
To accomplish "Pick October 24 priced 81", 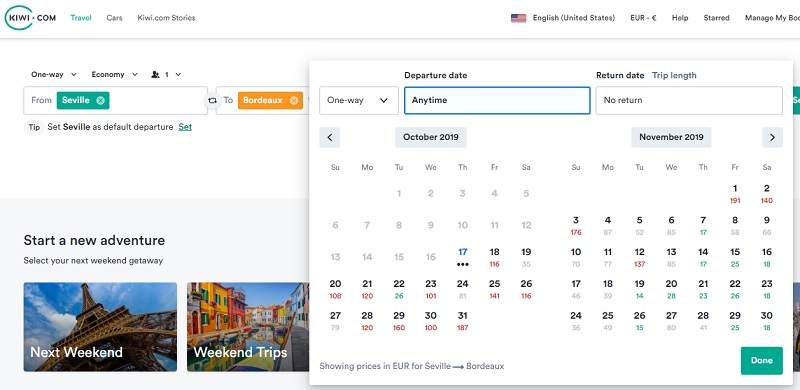I will pos(463,289).
